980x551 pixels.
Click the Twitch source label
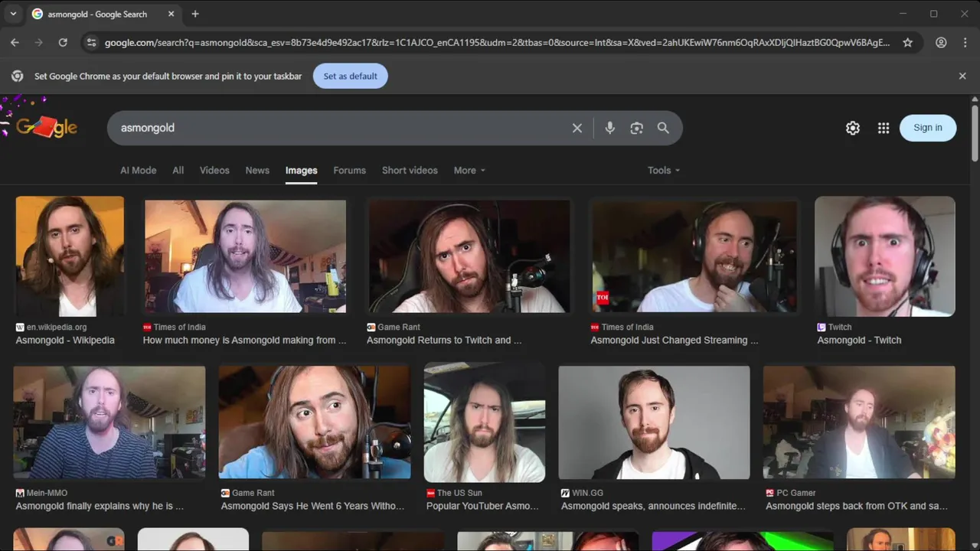tap(840, 327)
